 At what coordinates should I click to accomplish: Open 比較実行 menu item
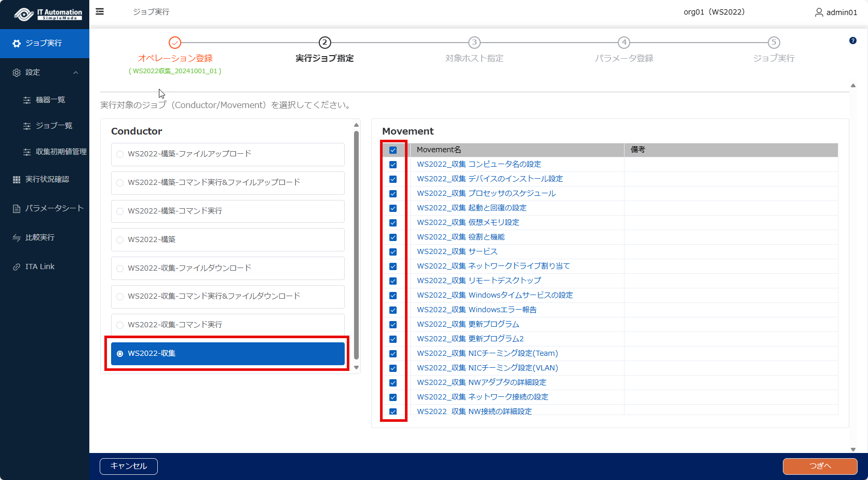[45, 237]
